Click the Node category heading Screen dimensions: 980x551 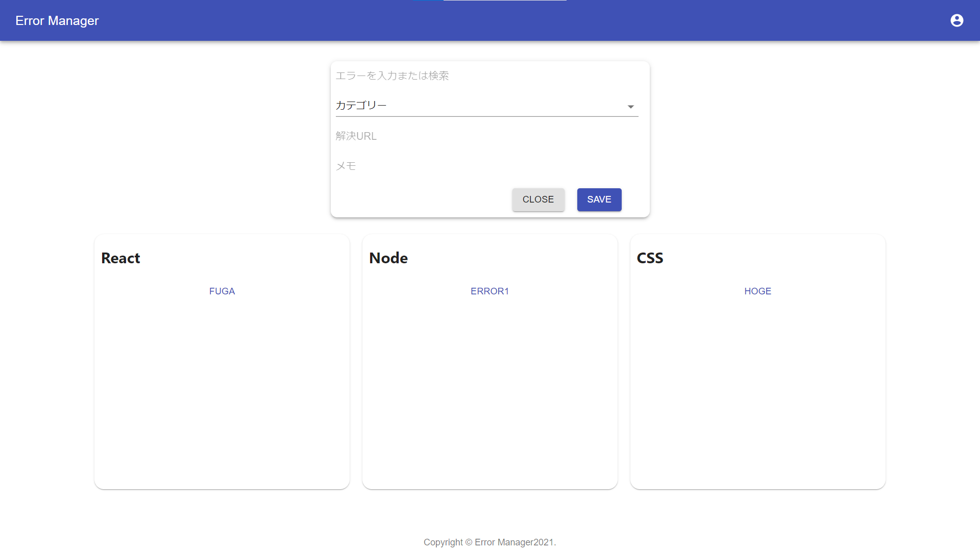[x=388, y=258]
